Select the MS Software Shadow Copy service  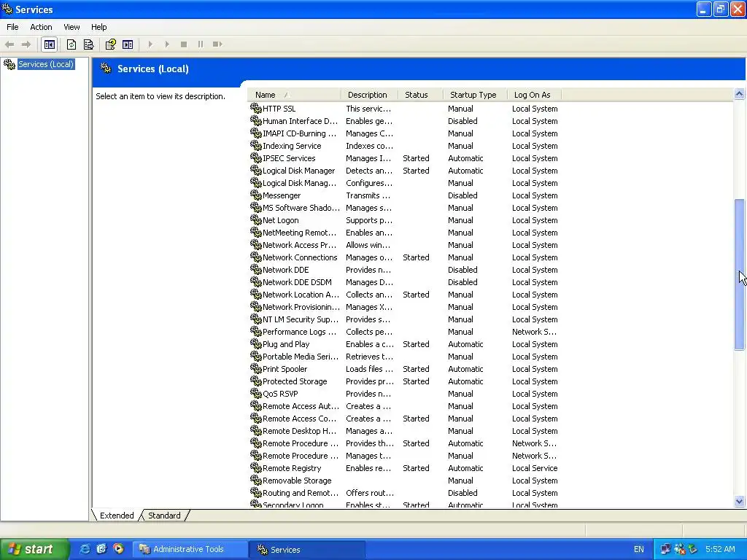tap(301, 208)
